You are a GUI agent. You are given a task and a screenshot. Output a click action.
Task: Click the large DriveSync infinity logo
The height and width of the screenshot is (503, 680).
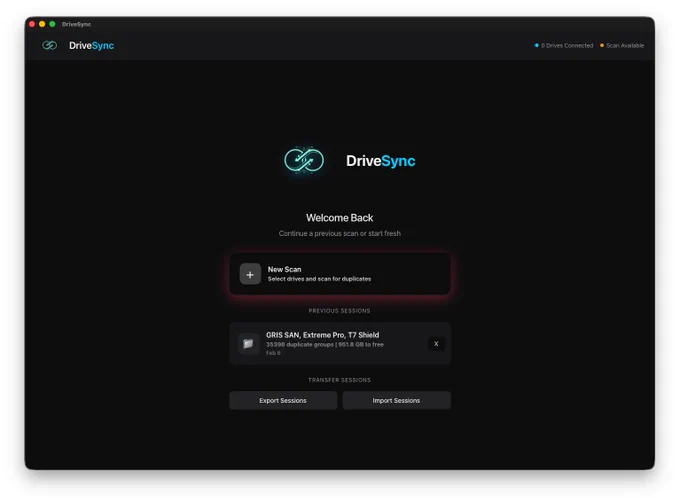[x=304, y=160]
